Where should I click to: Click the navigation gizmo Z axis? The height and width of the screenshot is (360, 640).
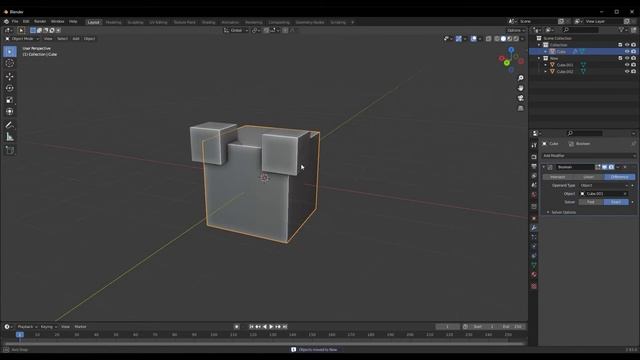pos(511,50)
